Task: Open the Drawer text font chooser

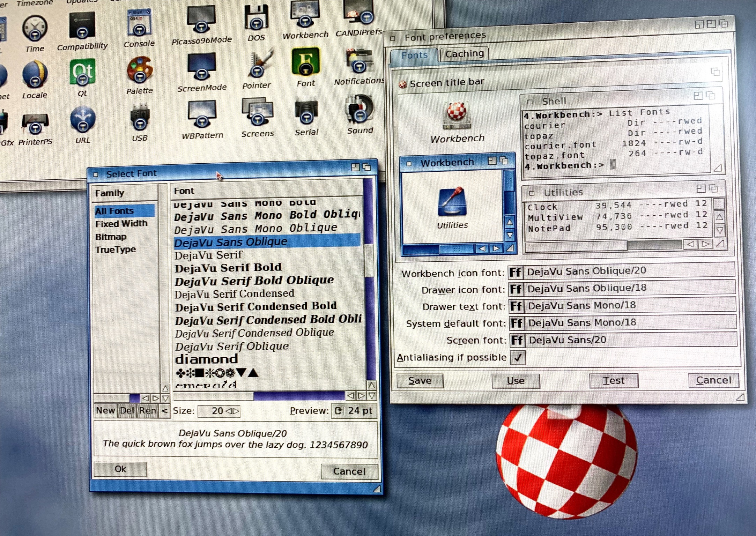Action: (x=516, y=306)
